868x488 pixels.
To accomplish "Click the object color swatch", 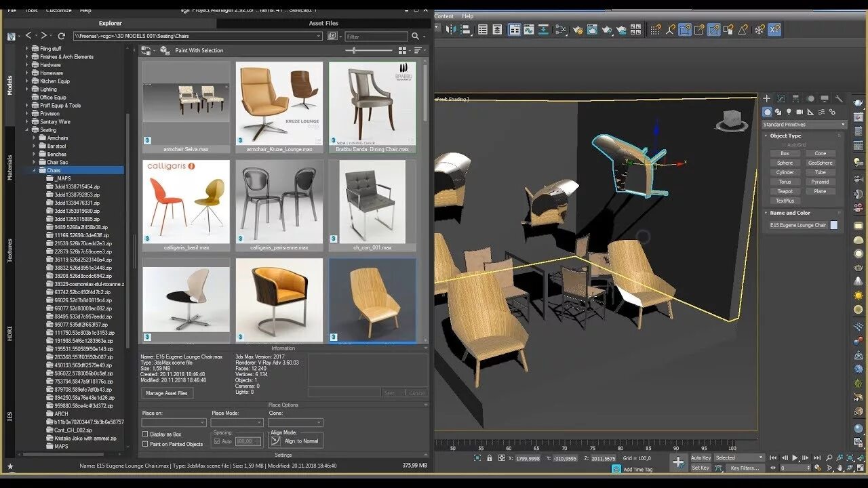I will coord(834,225).
